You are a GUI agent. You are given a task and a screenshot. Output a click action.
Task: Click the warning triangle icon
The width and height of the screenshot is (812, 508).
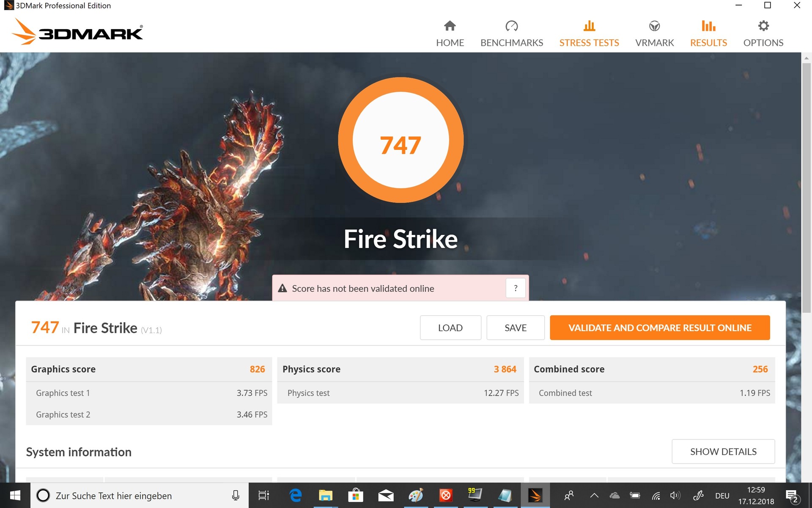coord(283,288)
